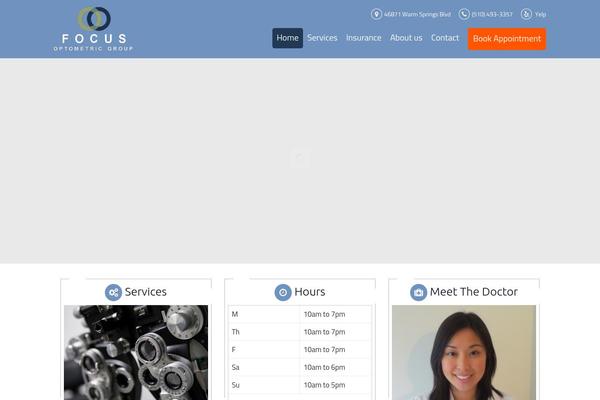Viewport: 600px width, 400px height.
Task: Click the loading placeholder in the banner
Action: [x=300, y=158]
